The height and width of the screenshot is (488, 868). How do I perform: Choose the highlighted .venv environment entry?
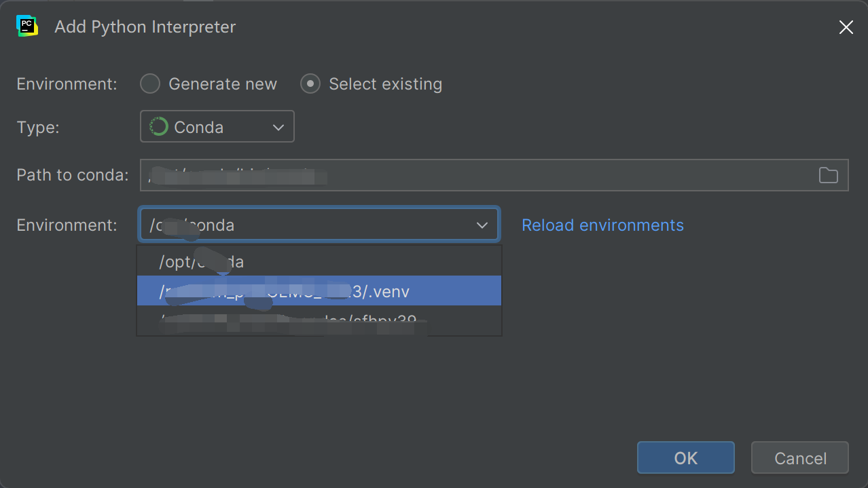point(319,291)
